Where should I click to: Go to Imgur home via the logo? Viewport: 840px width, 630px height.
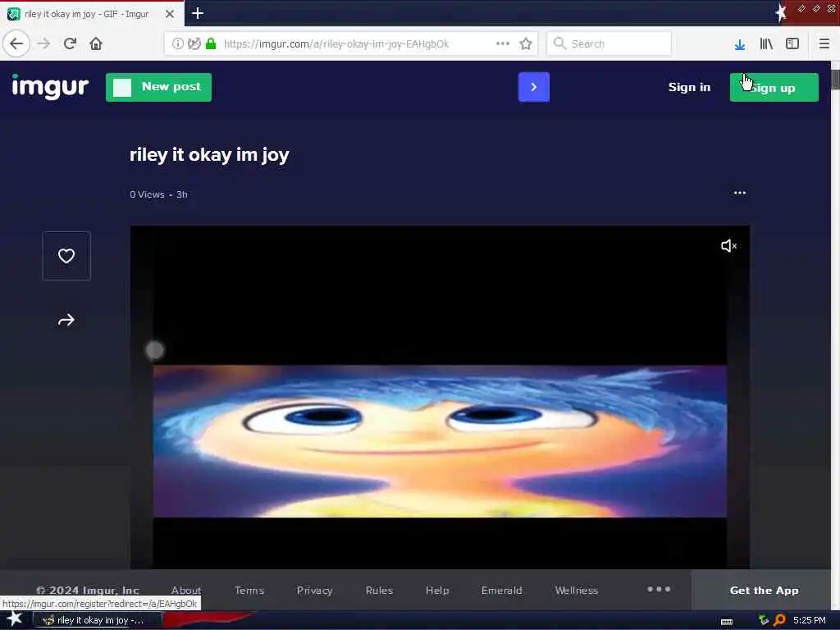(50, 87)
